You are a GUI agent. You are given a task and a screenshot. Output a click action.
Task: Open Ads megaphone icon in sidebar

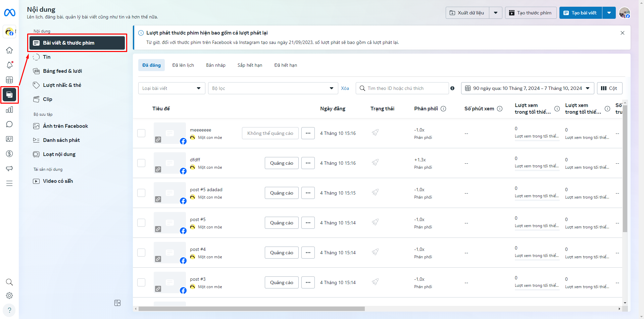pyautogui.click(x=9, y=168)
